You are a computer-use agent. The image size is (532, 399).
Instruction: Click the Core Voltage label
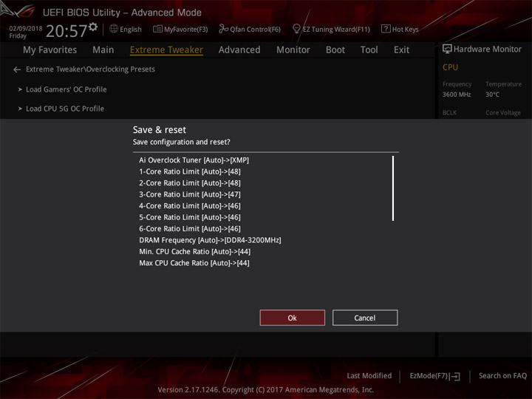[503, 112]
